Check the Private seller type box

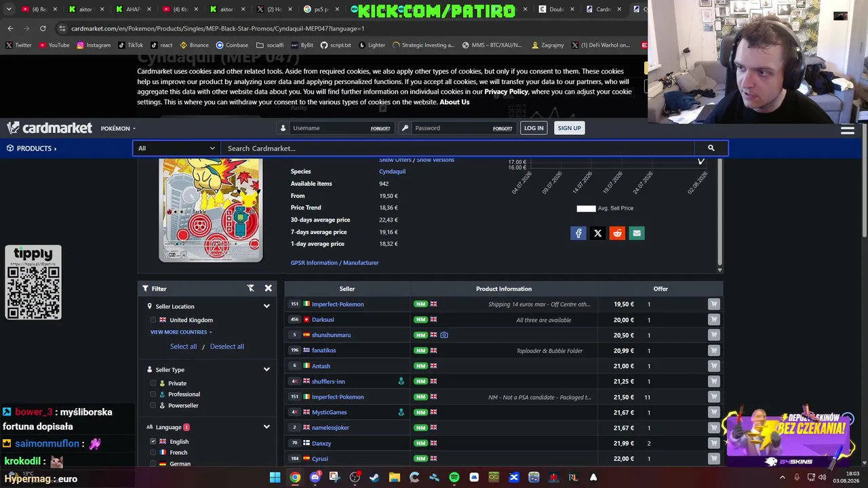click(153, 383)
